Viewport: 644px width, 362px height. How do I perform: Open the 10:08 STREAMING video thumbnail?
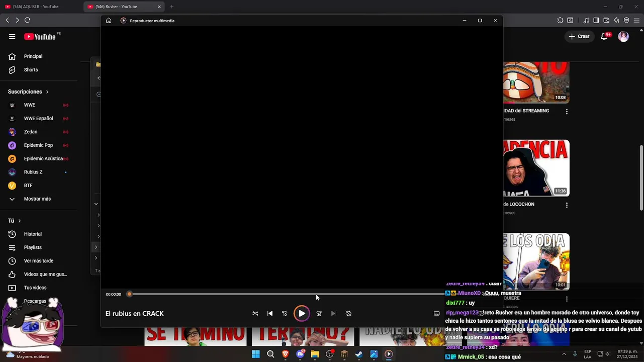pyautogui.click(x=536, y=82)
